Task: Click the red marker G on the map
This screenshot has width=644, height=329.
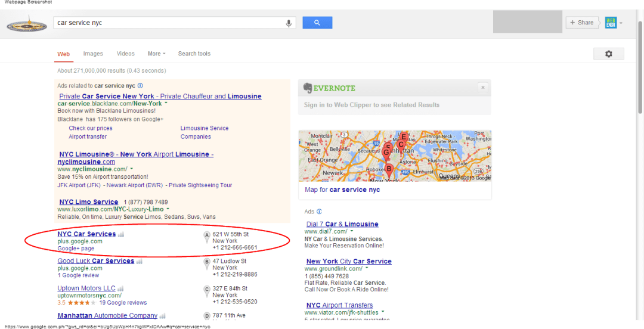Action: pyautogui.click(x=386, y=154)
